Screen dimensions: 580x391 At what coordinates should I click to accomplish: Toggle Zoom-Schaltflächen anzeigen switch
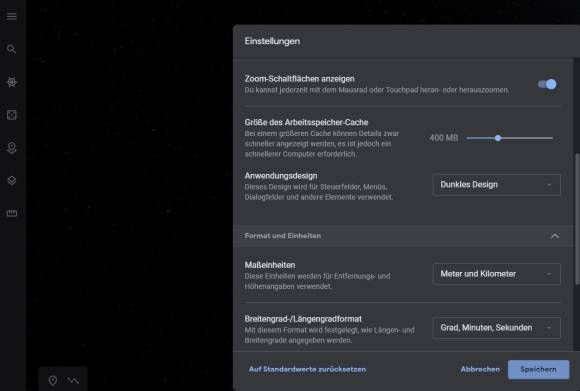pyautogui.click(x=547, y=84)
